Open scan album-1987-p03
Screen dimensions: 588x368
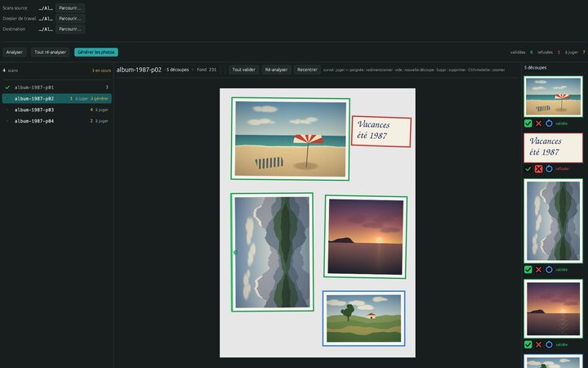click(56, 110)
